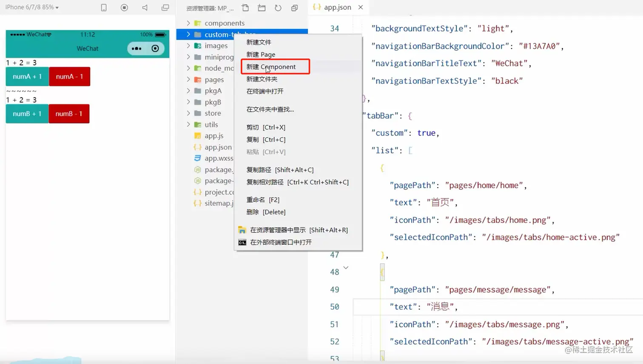Close the app.json editor tab
This screenshot has height=364, width=643.
pos(361,7)
